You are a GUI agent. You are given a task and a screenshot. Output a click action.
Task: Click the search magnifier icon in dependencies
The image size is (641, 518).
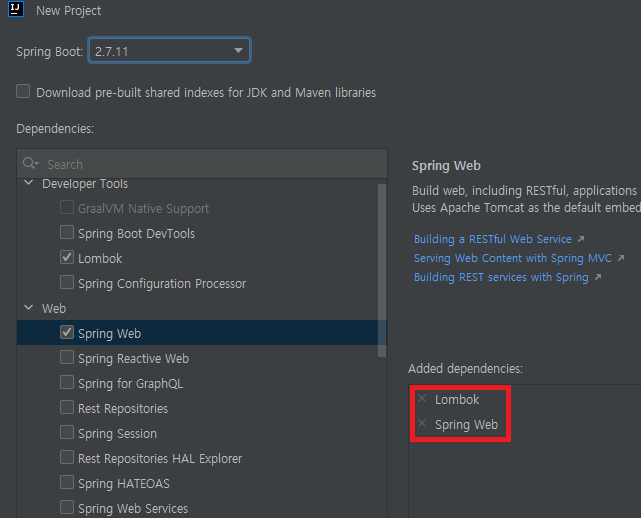[x=30, y=163]
